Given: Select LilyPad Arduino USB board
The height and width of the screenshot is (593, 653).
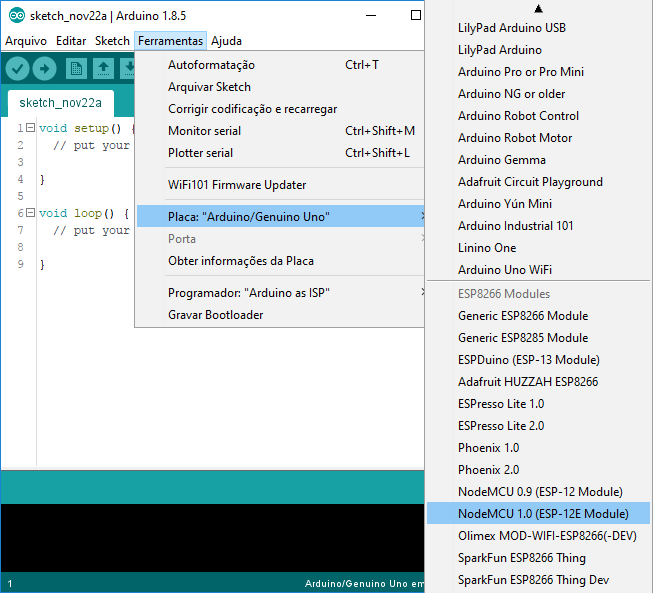Looking at the screenshot, I should [538, 28].
